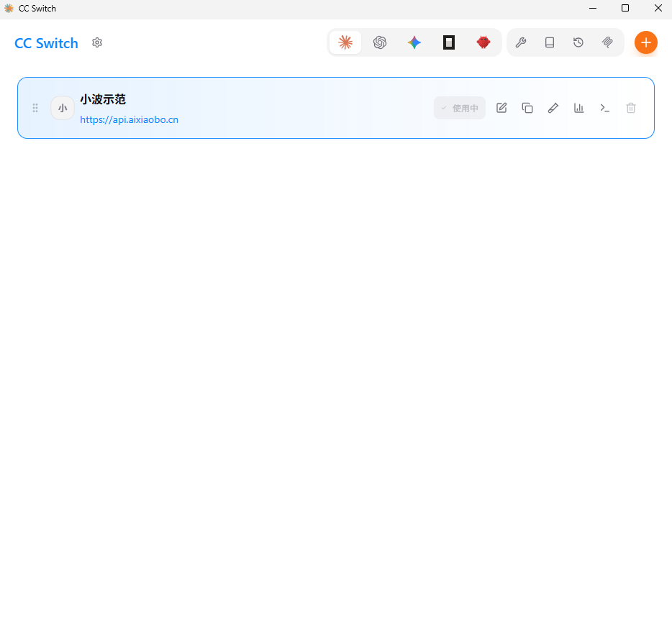Open the book prompts icon
Image resolution: width=672 pixels, height=627 pixels.
[550, 42]
